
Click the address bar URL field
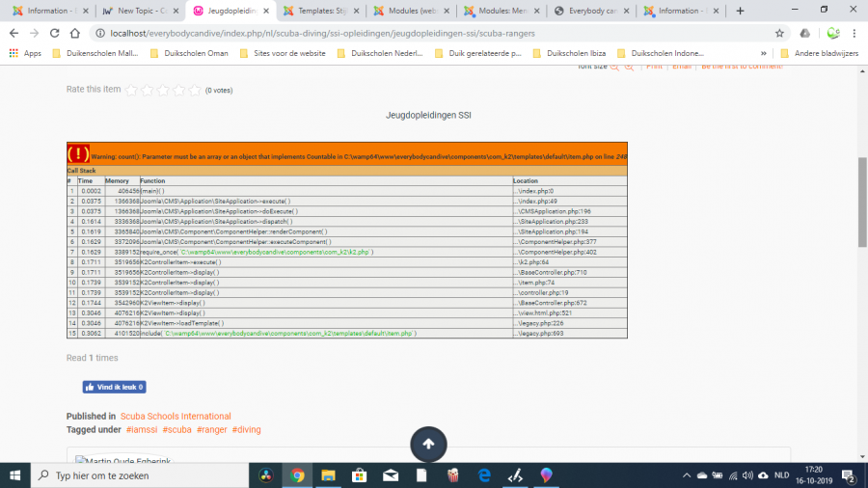(x=432, y=33)
